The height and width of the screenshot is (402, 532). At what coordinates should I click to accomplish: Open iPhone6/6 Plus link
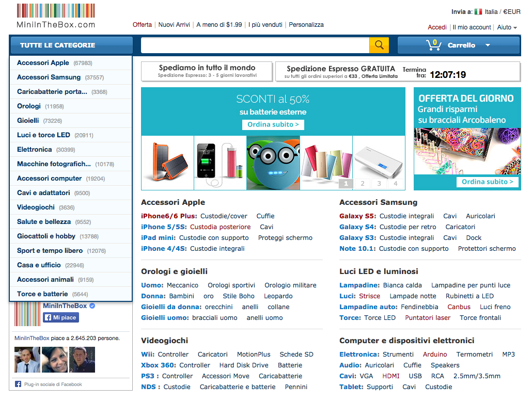[169, 216]
